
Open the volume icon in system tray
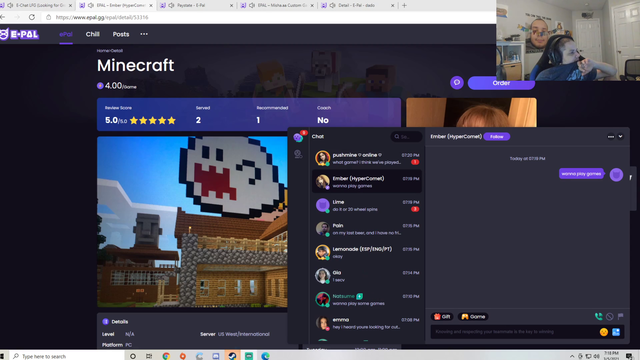pyautogui.click(x=596, y=356)
